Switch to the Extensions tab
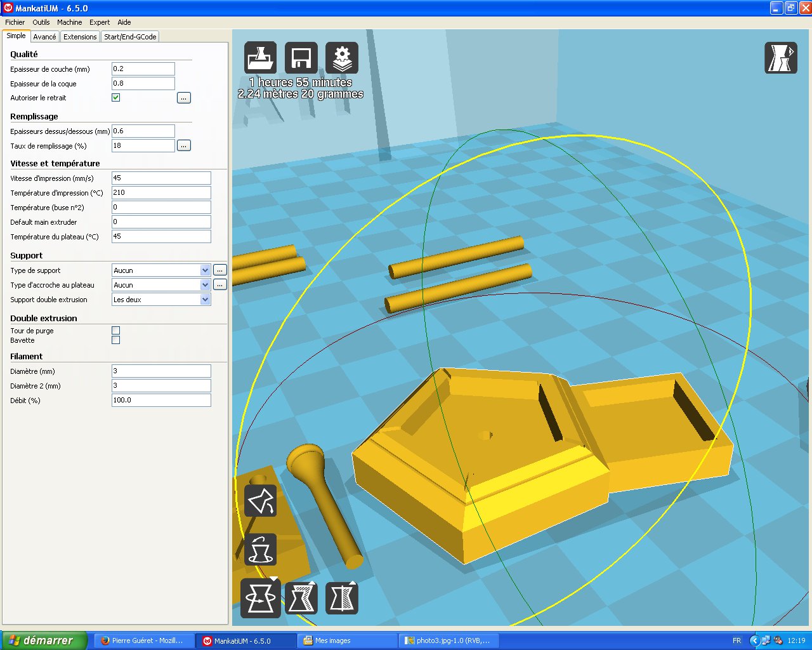The height and width of the screenshot is (650, 812). tap(80, 37)
